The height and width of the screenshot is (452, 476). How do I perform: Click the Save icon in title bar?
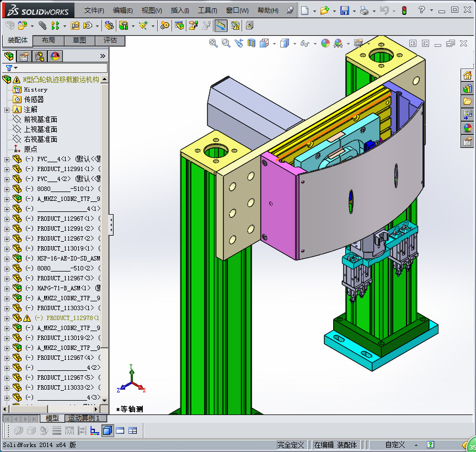coord(345,10)
